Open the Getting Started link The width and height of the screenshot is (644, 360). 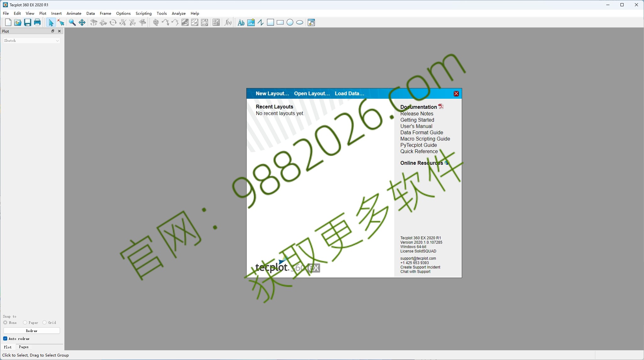(417, 120)
